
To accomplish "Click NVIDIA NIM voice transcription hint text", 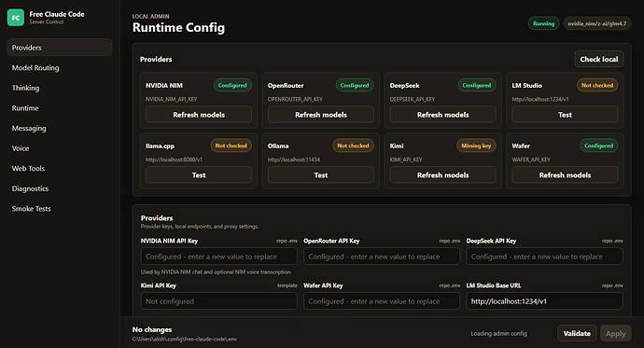I will tap(216, 272).
